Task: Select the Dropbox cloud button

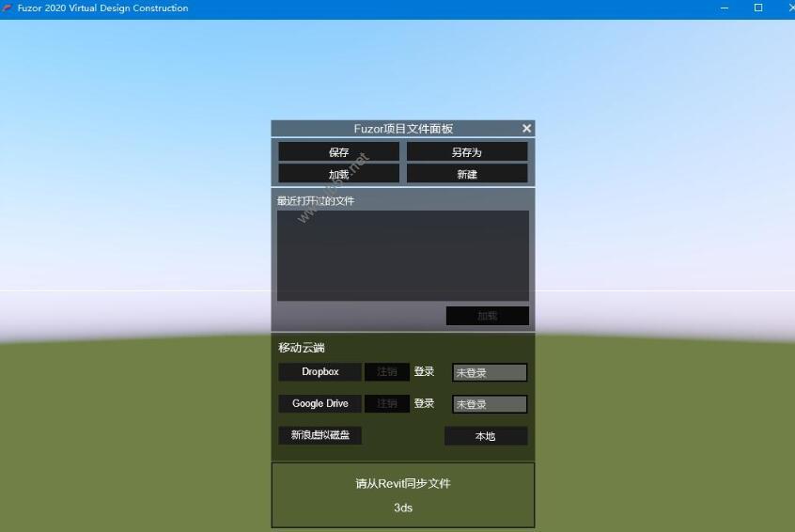Action: point(320,371)
